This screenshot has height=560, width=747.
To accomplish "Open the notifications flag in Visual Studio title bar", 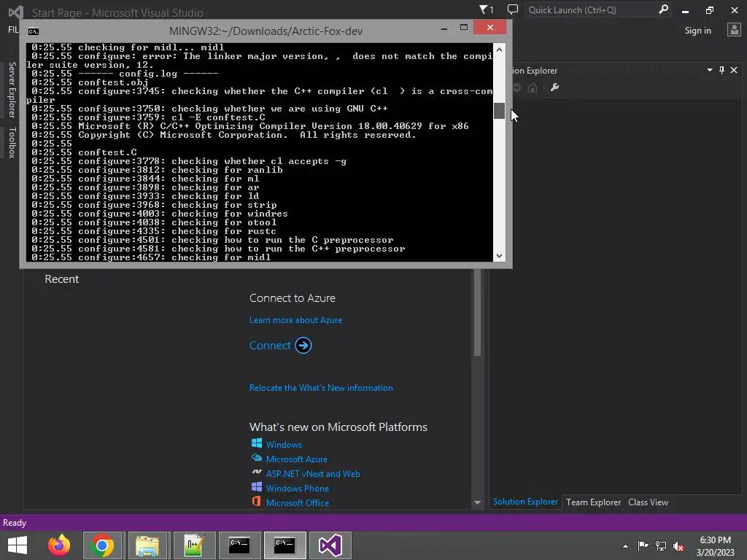I will click(x=485, y=9).
